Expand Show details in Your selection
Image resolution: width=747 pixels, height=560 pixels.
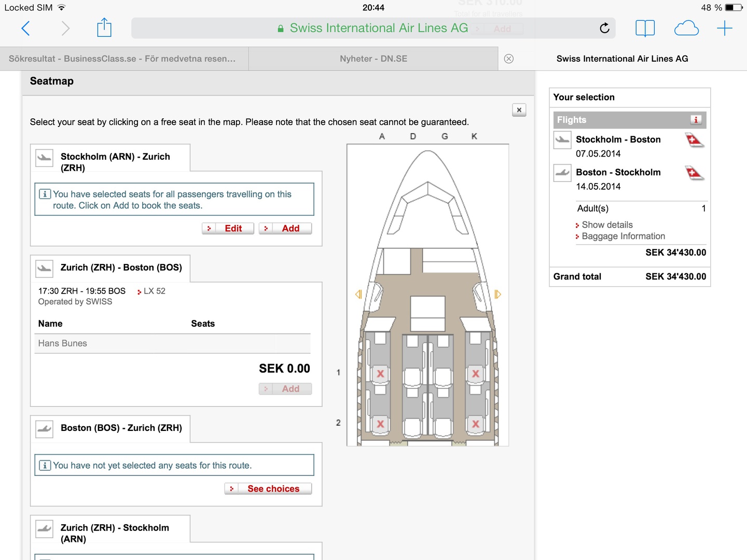[x=607, y=225]
